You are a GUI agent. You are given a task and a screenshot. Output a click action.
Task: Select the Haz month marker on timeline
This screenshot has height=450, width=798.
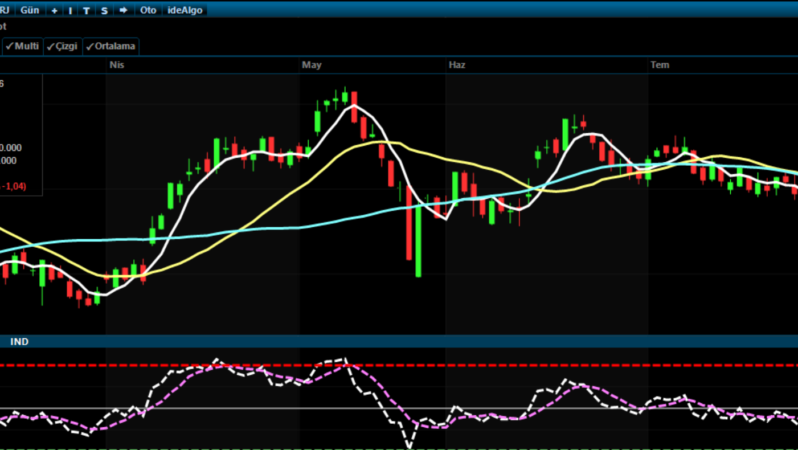(457, 65)
